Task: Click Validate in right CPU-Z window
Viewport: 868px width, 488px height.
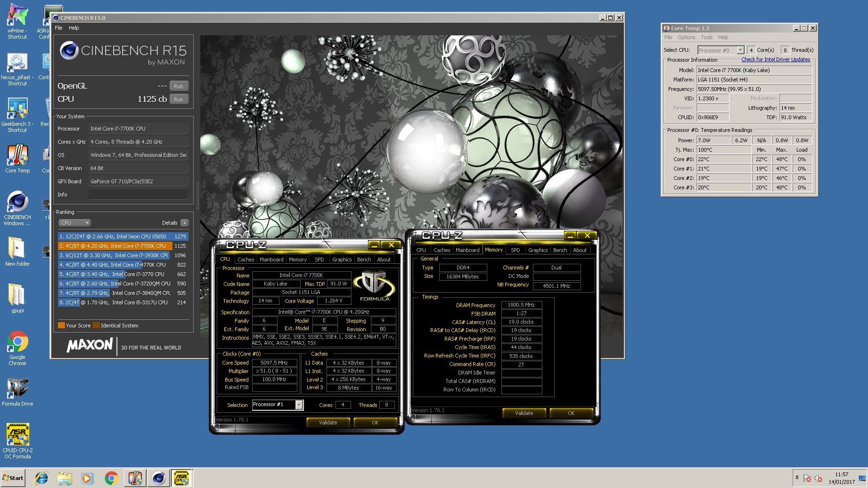Action: coord(524,413)
